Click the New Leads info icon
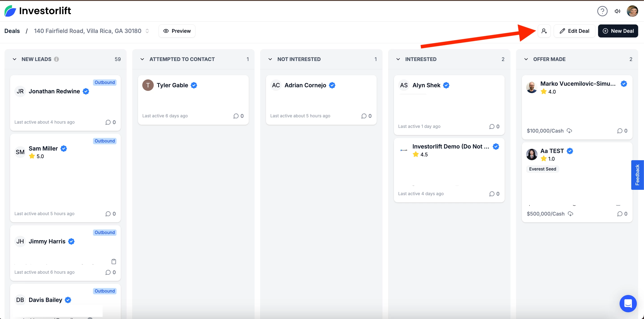This screenshot has width=644, height=319. [x=56, y=59]
